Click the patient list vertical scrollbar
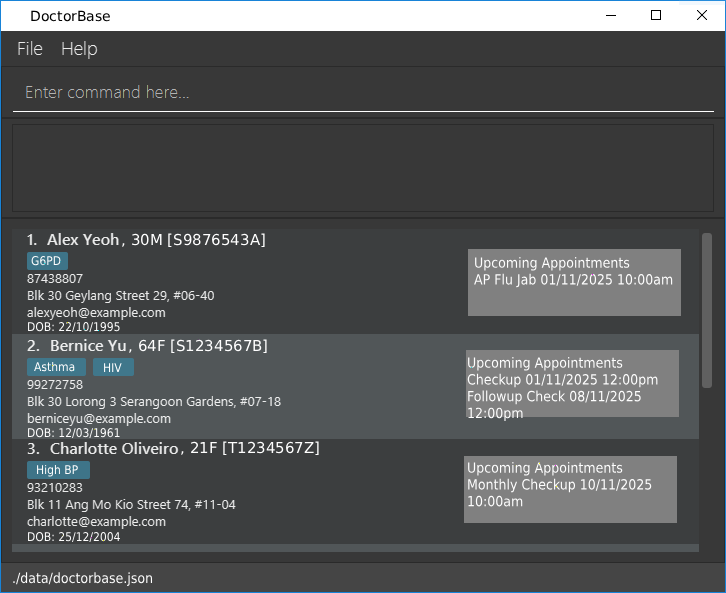Screen dimensions: 726x593 [x=707, y=310]
